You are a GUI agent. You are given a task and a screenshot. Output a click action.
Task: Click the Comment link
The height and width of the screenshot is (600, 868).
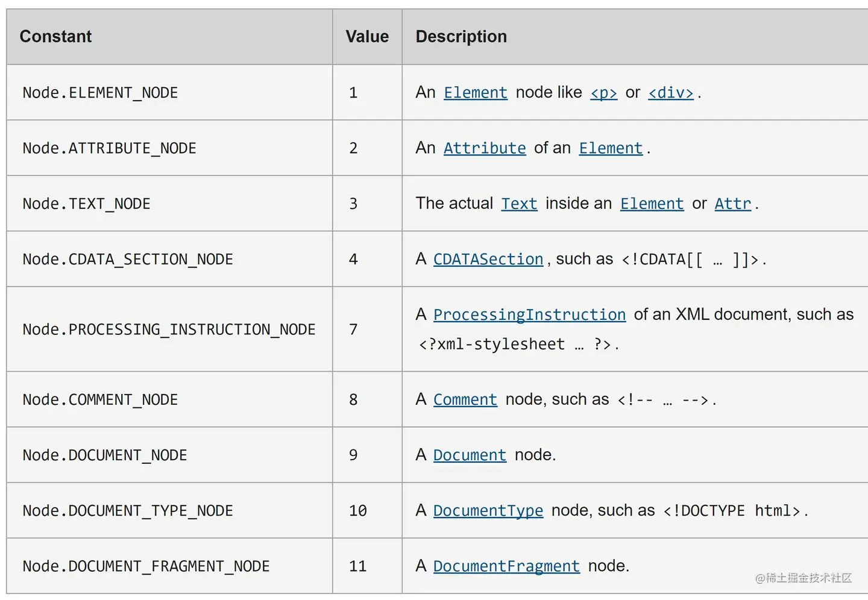pos(465,399)
